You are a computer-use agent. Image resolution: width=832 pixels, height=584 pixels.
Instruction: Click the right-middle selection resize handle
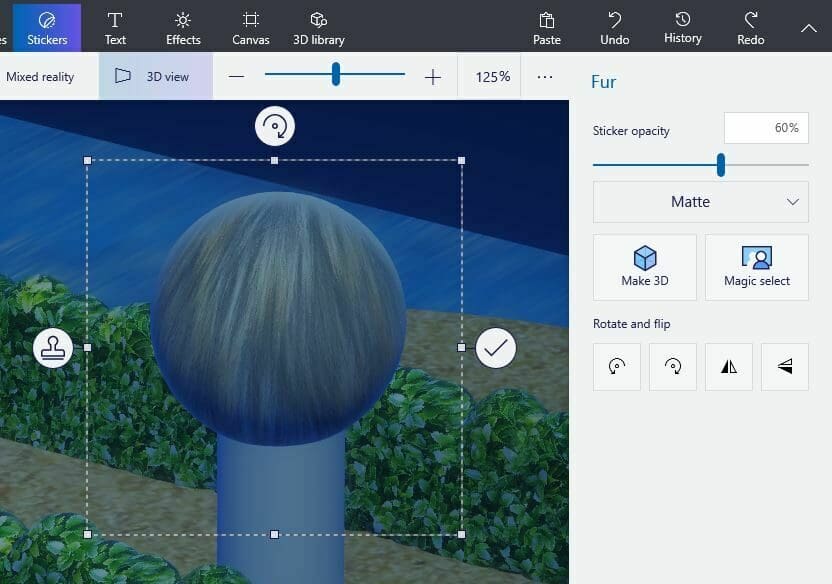[x=462, y=347]
